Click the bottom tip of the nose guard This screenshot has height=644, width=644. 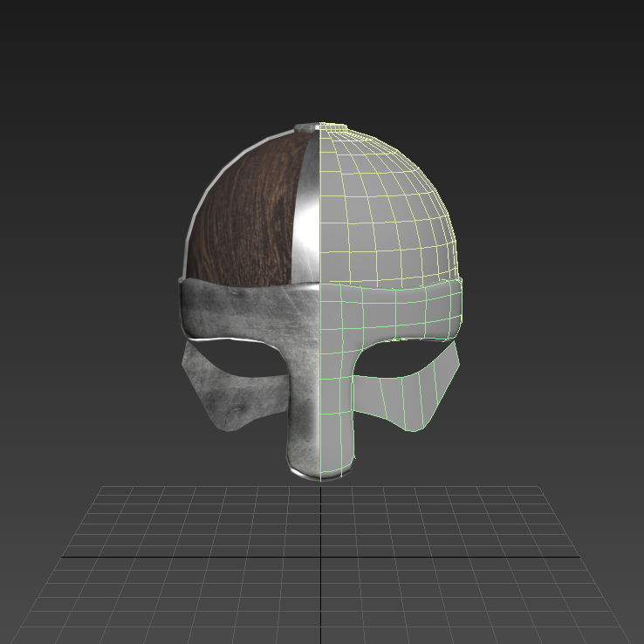[x=321, y=475]
